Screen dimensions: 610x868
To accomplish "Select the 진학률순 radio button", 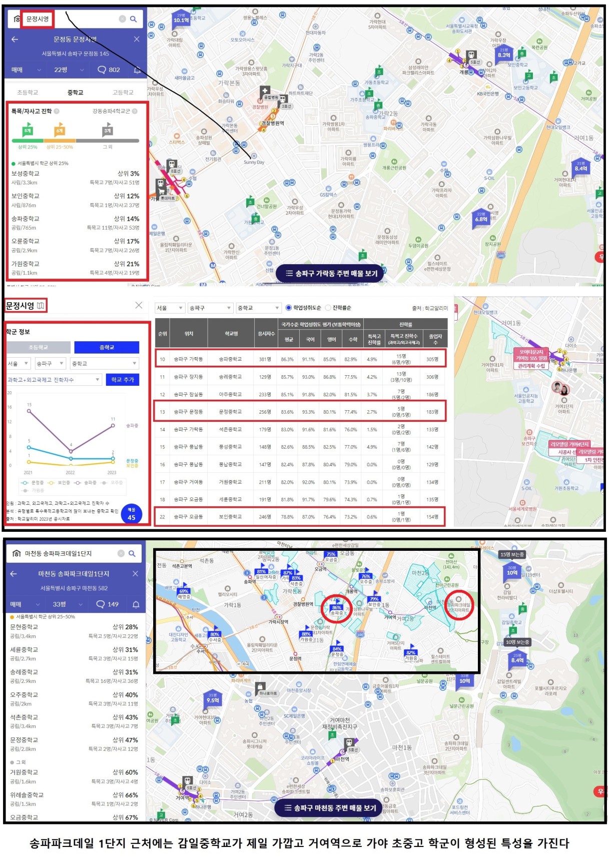I will (x=328, y=308).
